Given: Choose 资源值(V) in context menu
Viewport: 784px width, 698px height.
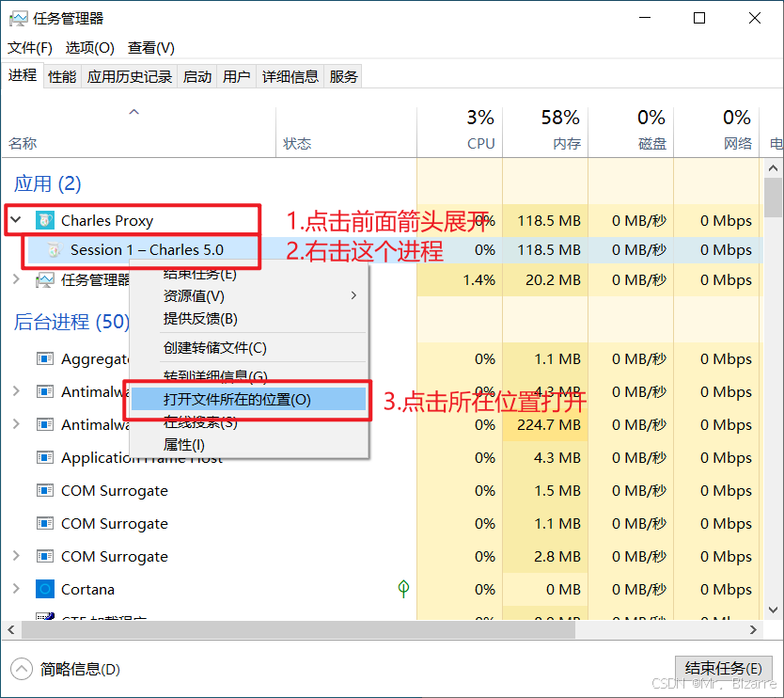Looking at the screenshot, I should tap(248, 295).
